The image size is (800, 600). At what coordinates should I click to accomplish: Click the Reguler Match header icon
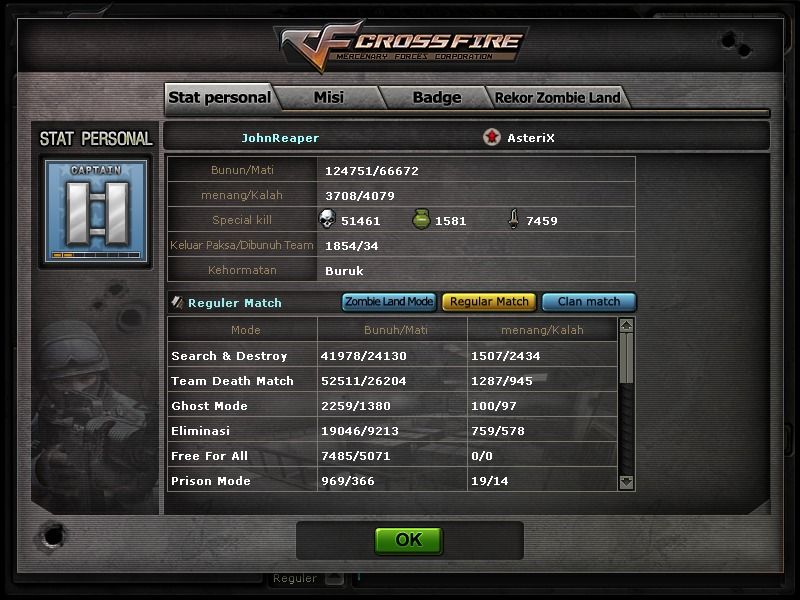[x=178, y=303]
